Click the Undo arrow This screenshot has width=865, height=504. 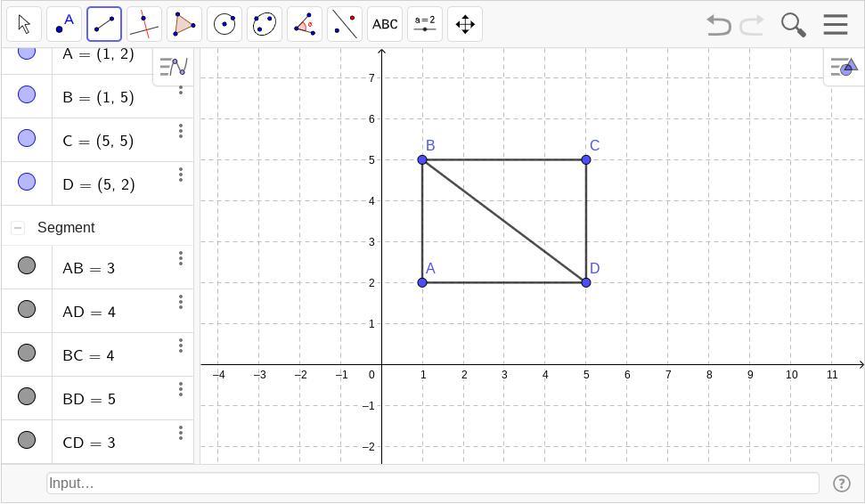point(719,25)
